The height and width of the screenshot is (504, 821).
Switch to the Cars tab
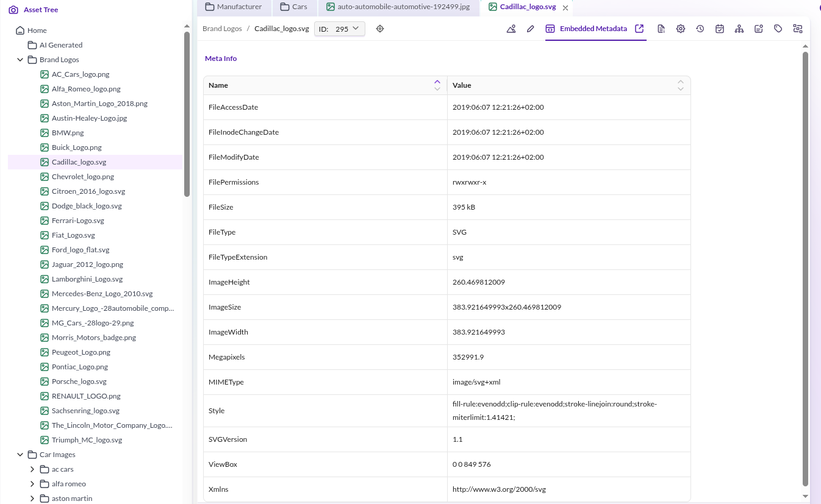click(x=294, y=7)
